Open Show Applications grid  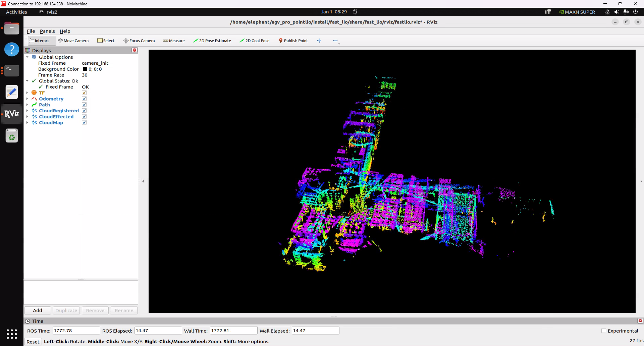click(12, 334)
